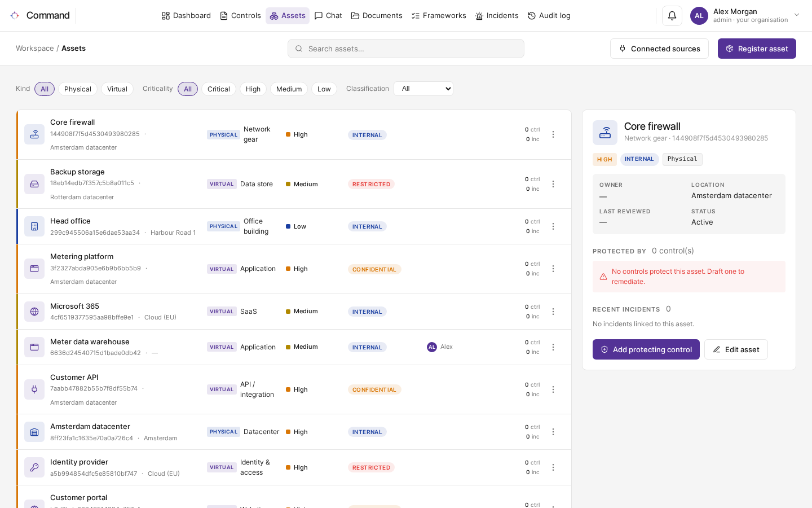Image resolution: width=812 pixels, height=508 pixels.
Task: Click the Register asset button
Action: coord(757,49)
